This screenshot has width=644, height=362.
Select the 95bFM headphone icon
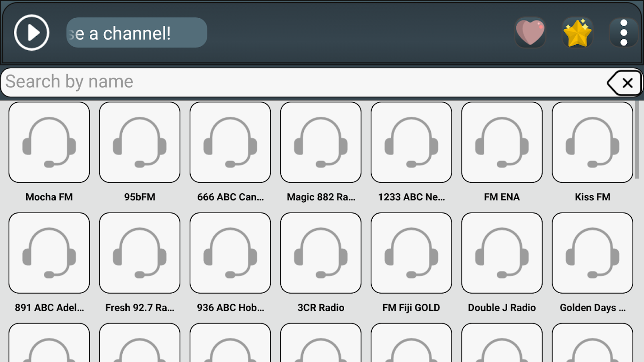140,142
